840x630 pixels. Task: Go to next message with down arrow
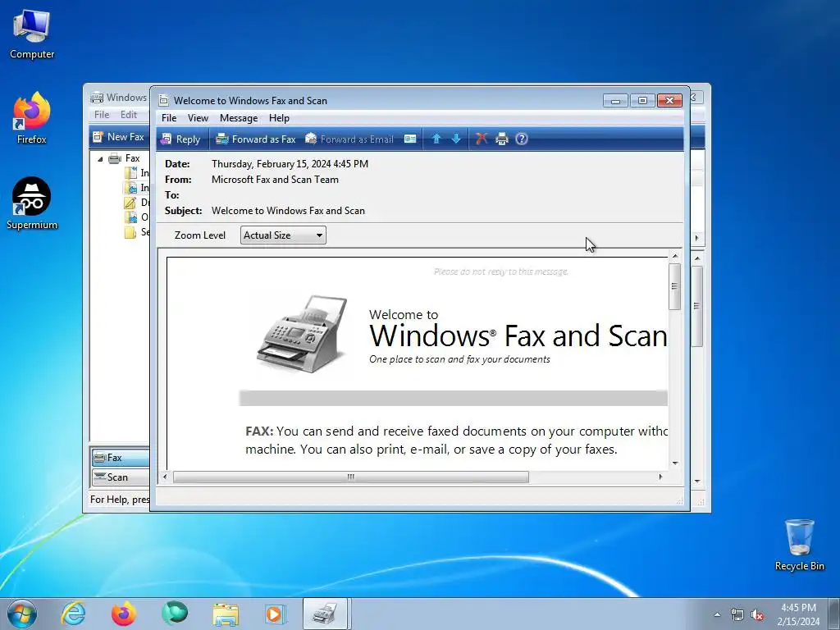click(x=456, y=139)
